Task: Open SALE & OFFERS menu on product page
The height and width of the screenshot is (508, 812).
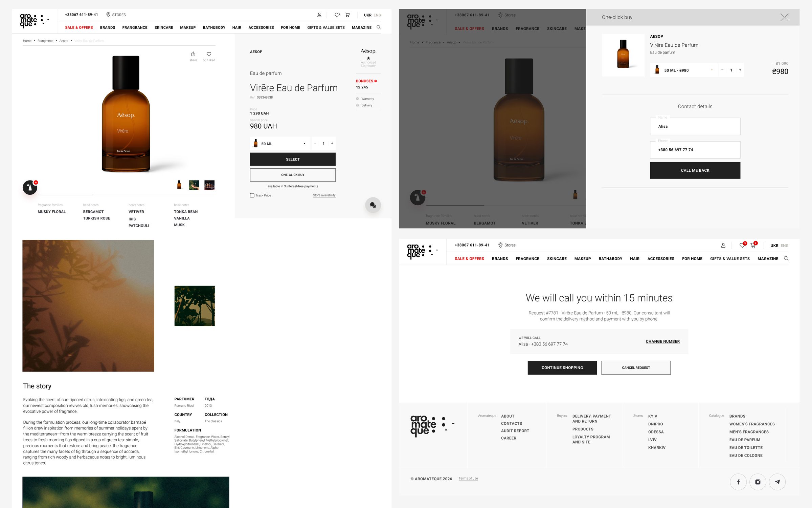Action: coord(79,28)
